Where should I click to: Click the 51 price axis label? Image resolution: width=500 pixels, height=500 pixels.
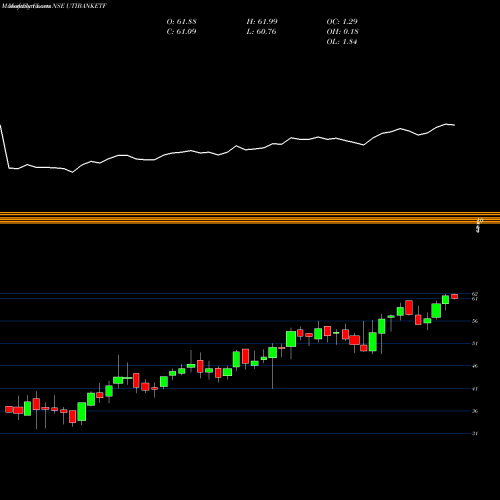pos(475,343)
